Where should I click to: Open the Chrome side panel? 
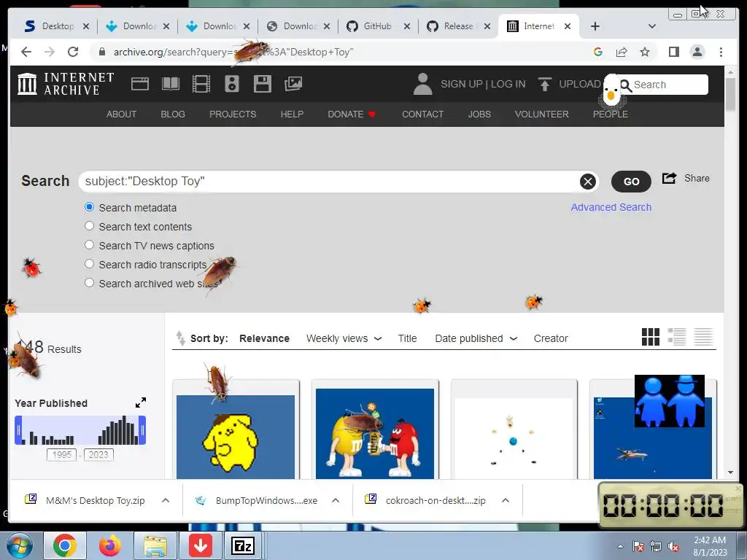coord(673,52)
